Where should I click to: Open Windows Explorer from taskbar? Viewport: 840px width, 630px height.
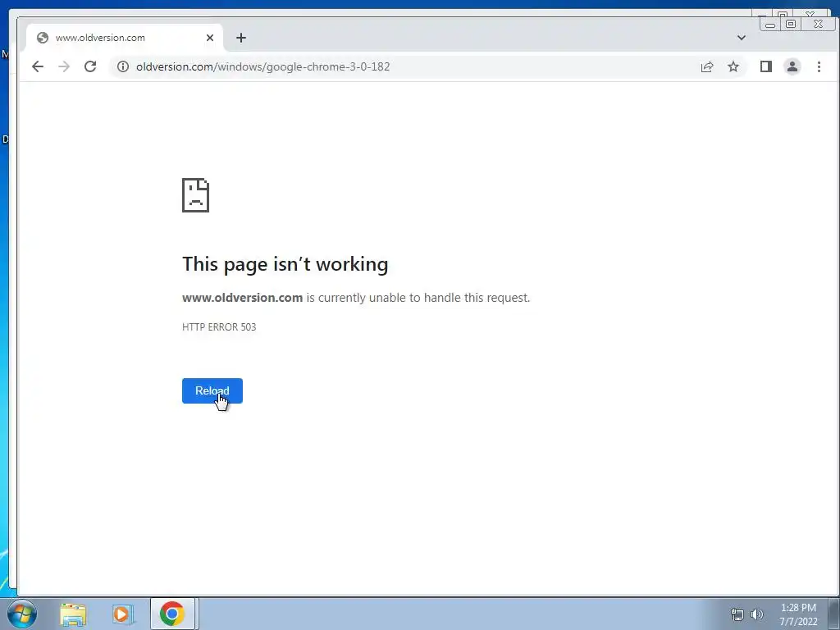point(73,614)
